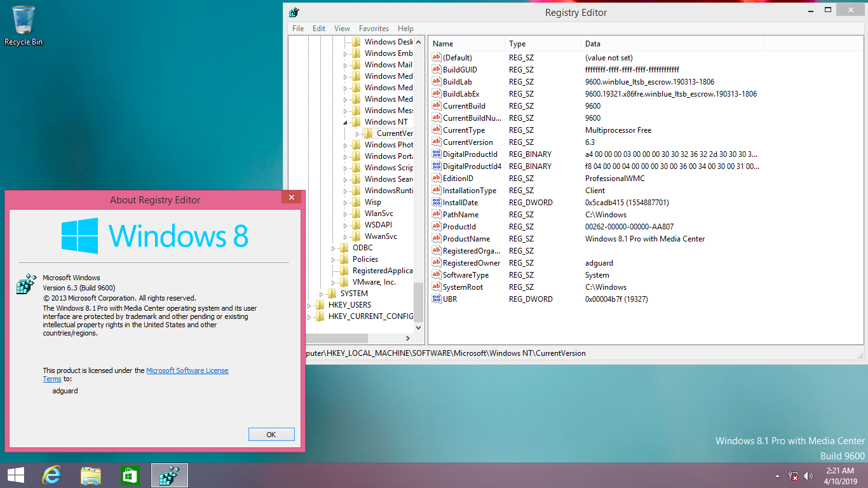Expand the CurrentVersion tree node

pyautogui.click(x=358, y=133)
